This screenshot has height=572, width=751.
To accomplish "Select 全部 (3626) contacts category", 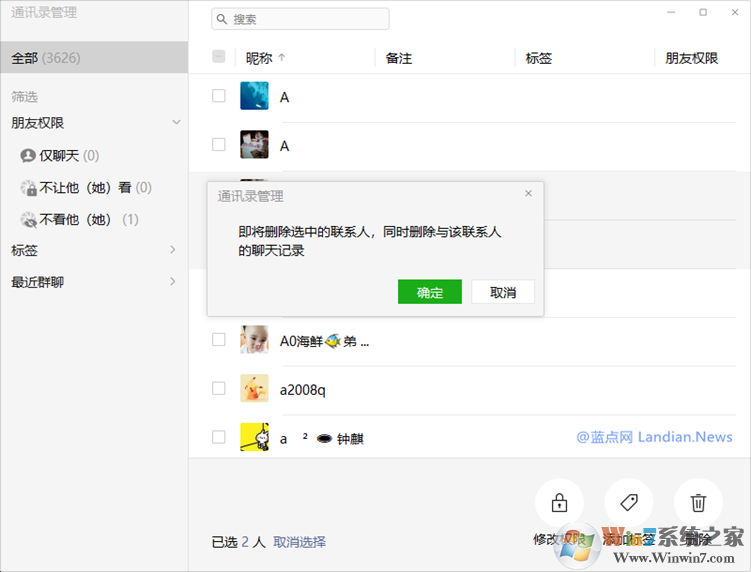I will 94,57.
